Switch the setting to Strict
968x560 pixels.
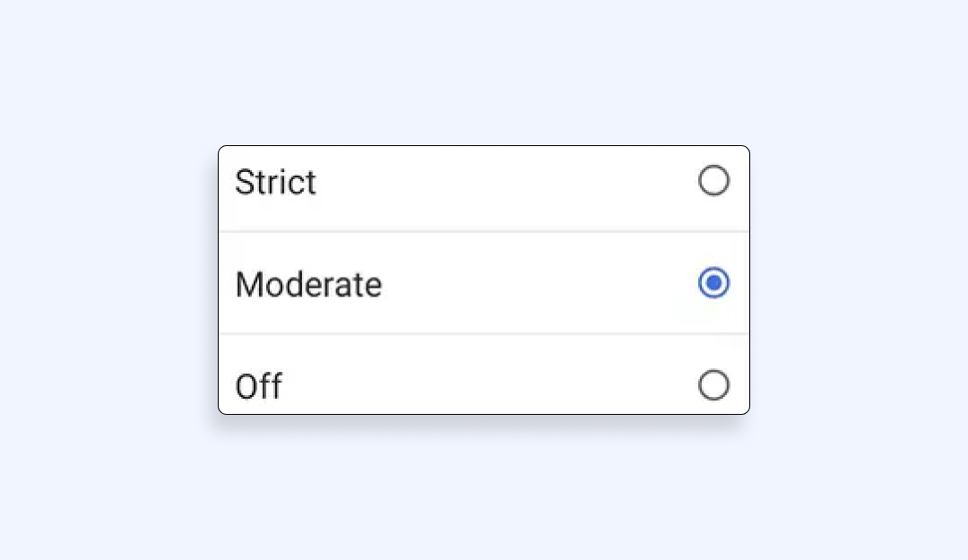[713, 181]
